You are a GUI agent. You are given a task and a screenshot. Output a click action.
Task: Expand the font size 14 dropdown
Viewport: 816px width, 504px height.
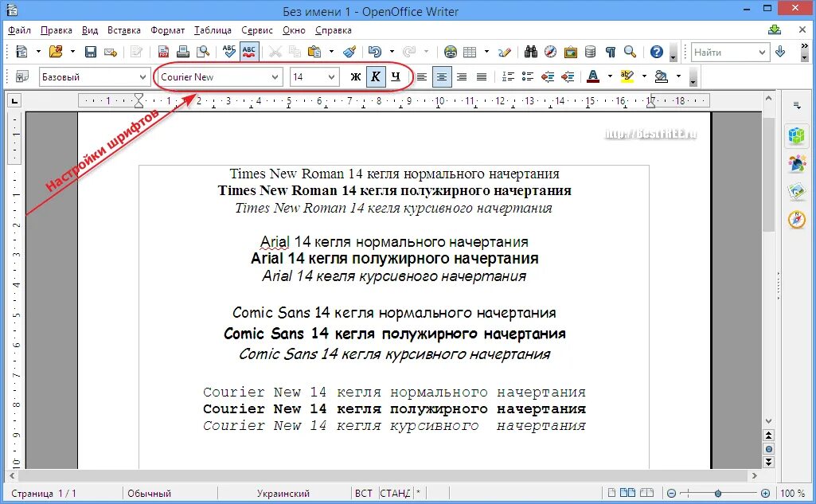point(331,77)
